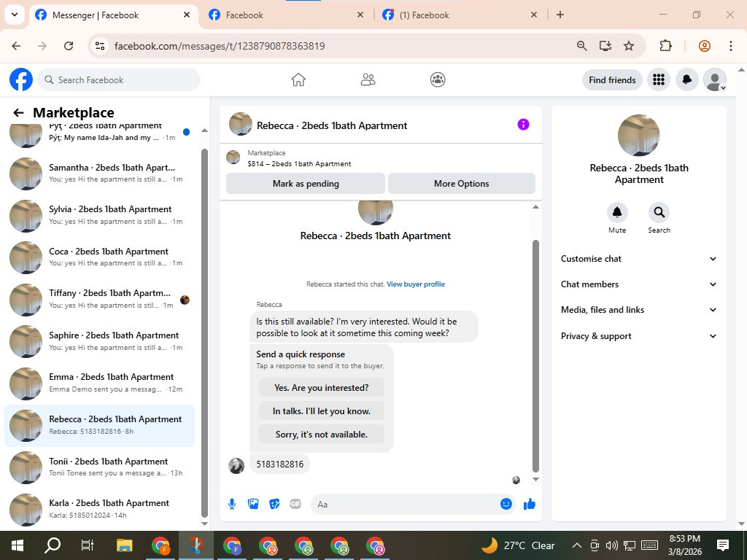747x560 pixels.
Task: Go back in browser history
Action: (x=16, y=46)
